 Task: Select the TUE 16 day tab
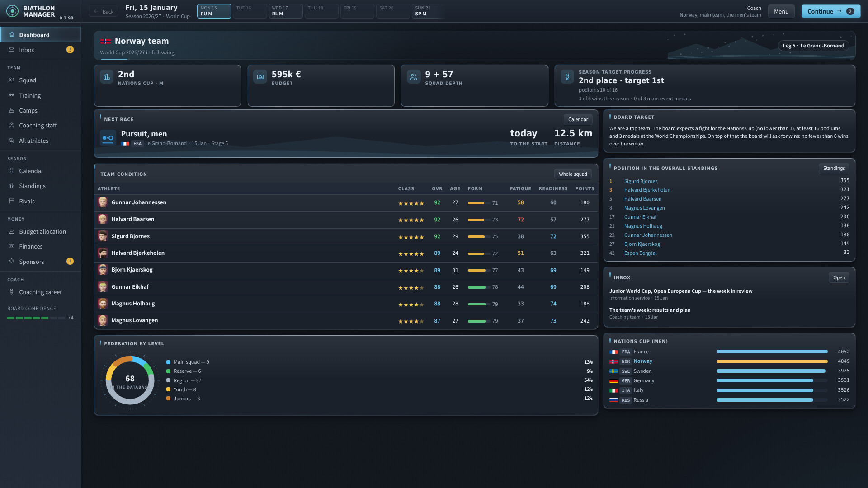[250, 11]
